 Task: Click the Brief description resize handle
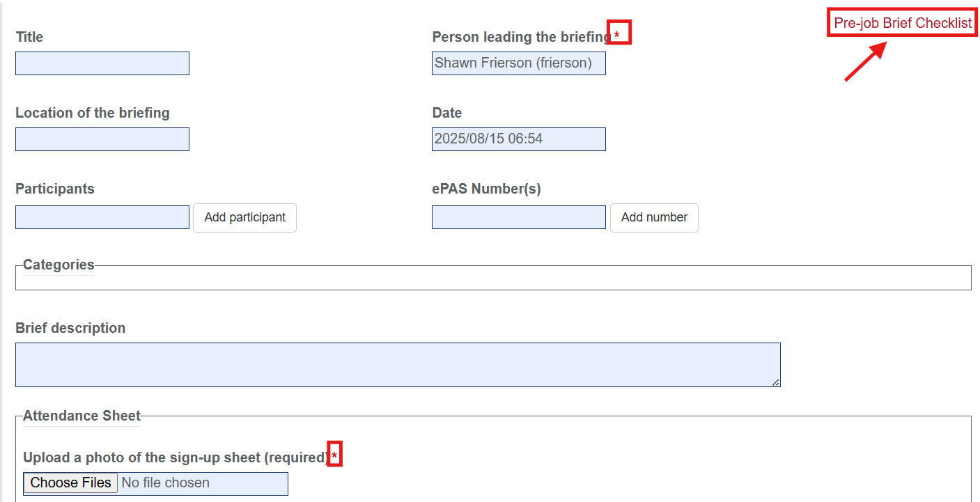tap(776, 382)
